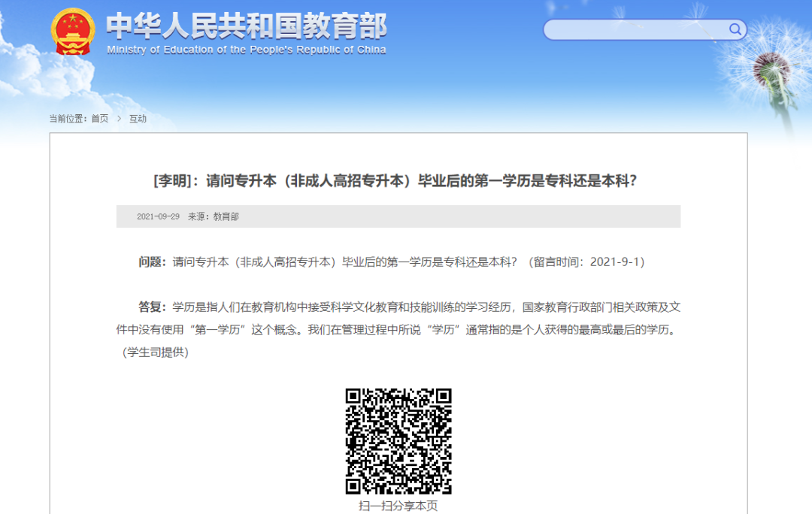Click the search magnifier icon

point(735,29)
